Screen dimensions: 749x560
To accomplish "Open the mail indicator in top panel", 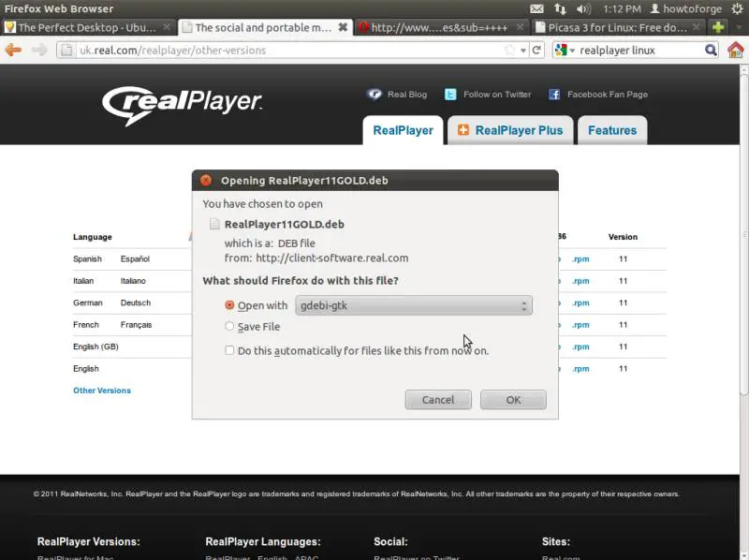I will pos(536,8).
